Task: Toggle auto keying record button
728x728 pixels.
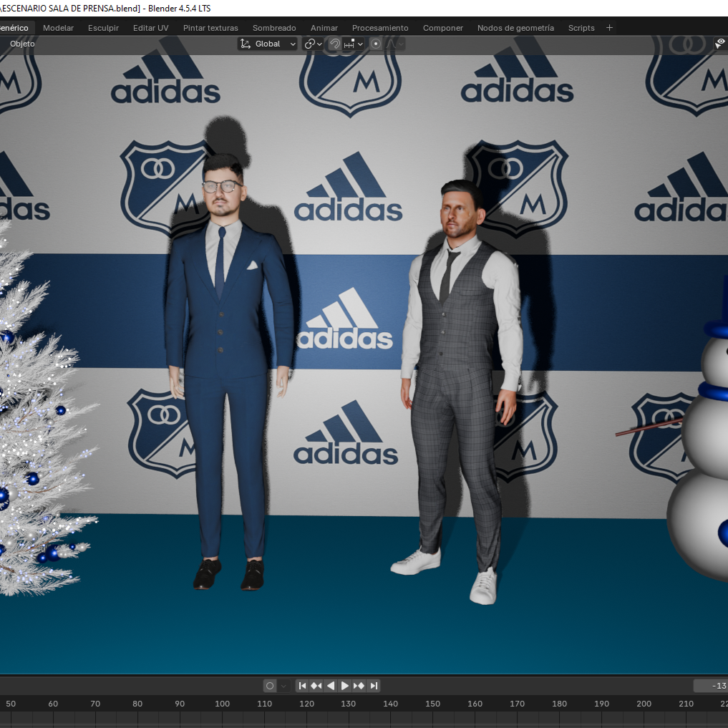Action: pos(270,686)
